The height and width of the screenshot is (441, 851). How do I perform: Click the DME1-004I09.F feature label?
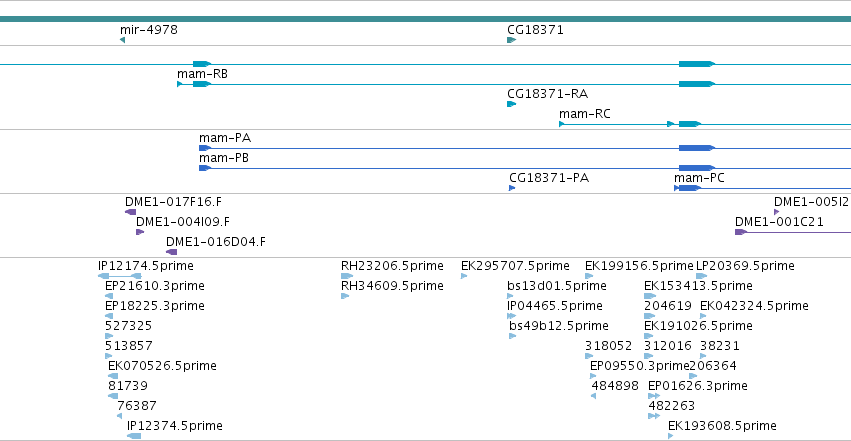tap(183, 222)
